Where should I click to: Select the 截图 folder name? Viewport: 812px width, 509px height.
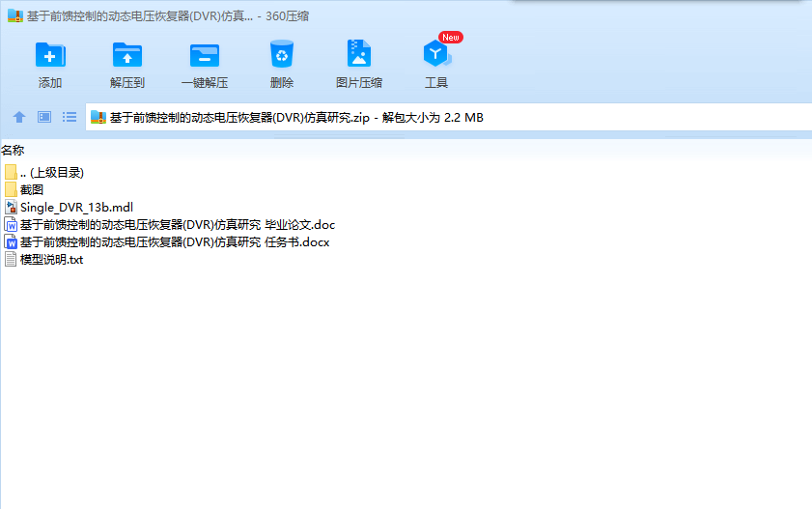point(32,189)
